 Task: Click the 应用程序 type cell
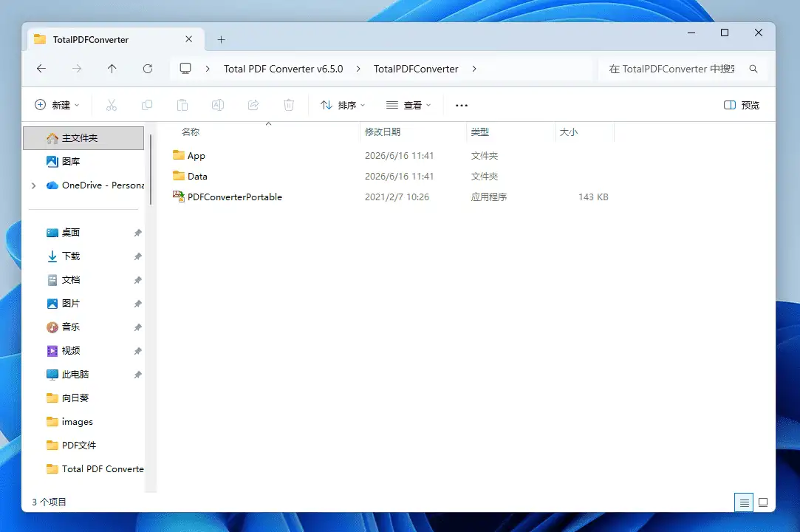489,197
